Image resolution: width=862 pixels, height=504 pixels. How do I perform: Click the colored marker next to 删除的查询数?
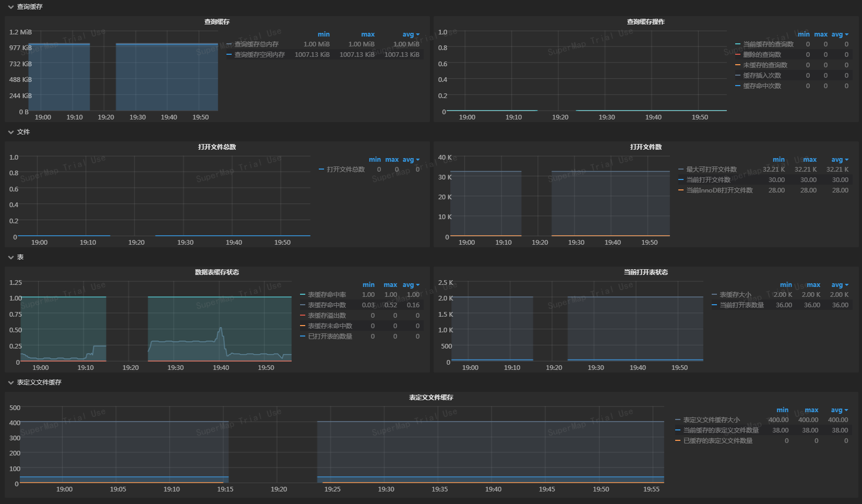point(738,54)
